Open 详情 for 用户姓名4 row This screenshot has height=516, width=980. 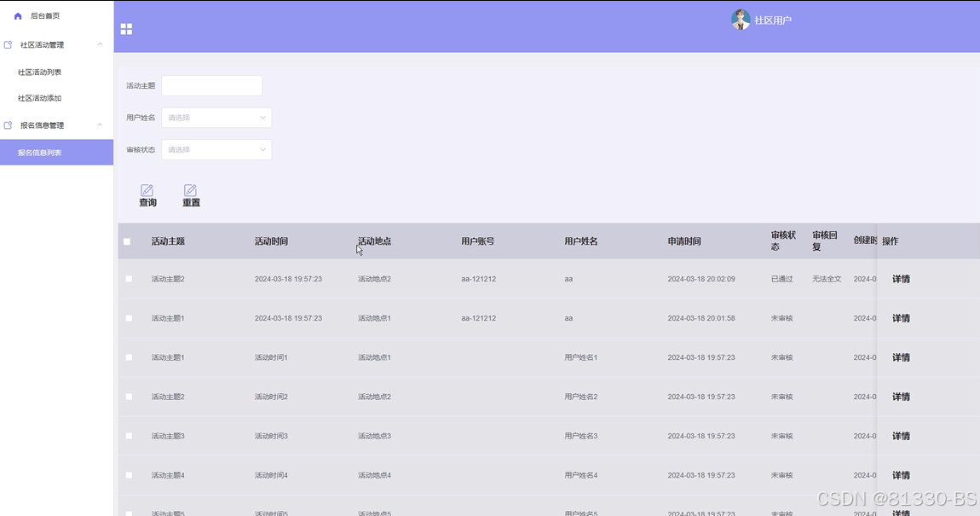[x=901, y=475]
